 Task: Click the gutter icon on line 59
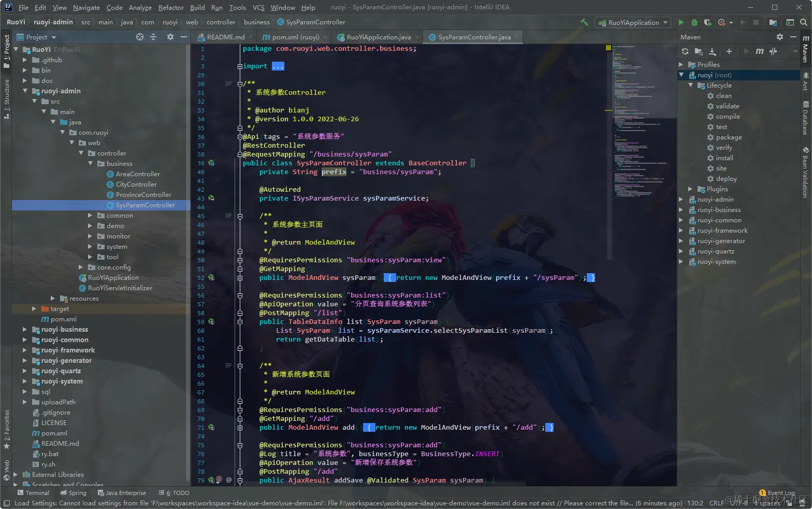tap(211, 321)
